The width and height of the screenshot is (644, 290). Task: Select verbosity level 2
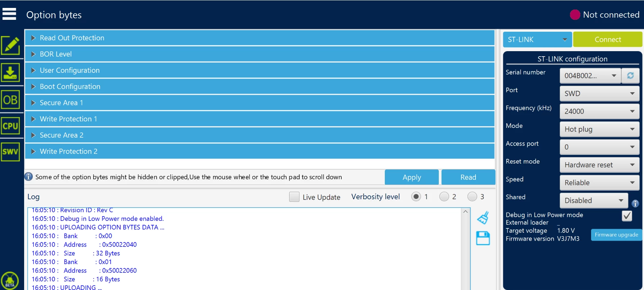pyautogui.click(x=444, y=197)
